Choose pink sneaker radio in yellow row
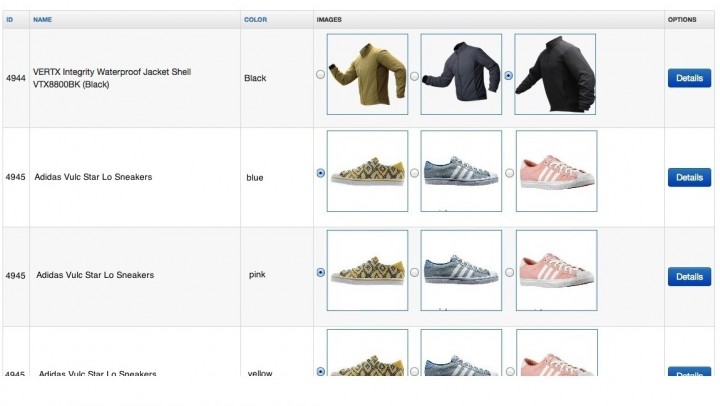Viewport: 720px width, 406px height. [510, 371]
